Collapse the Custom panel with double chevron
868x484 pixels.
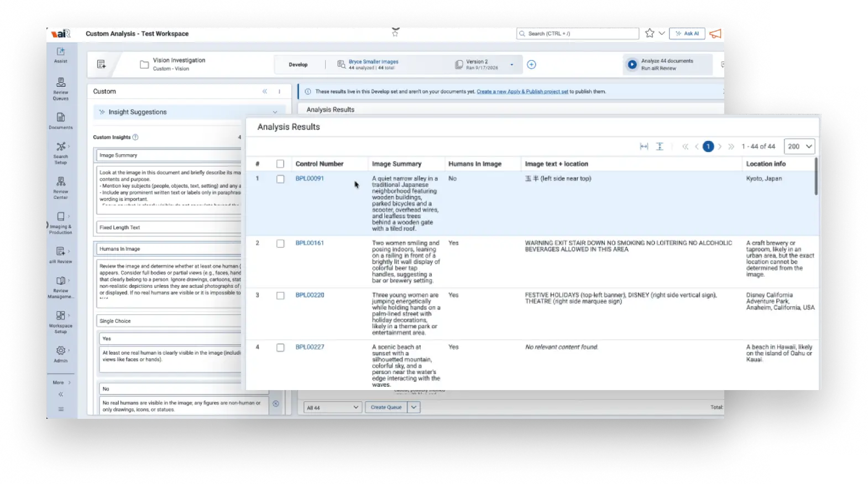click(x=265, y=92)
